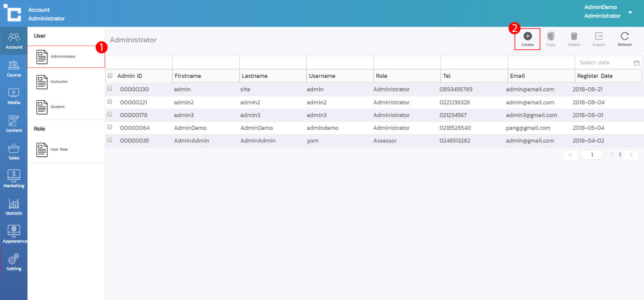This screenshot has width=644, height=300.
Task: Open the Select date picker
Action: click(x=608, y=63)
